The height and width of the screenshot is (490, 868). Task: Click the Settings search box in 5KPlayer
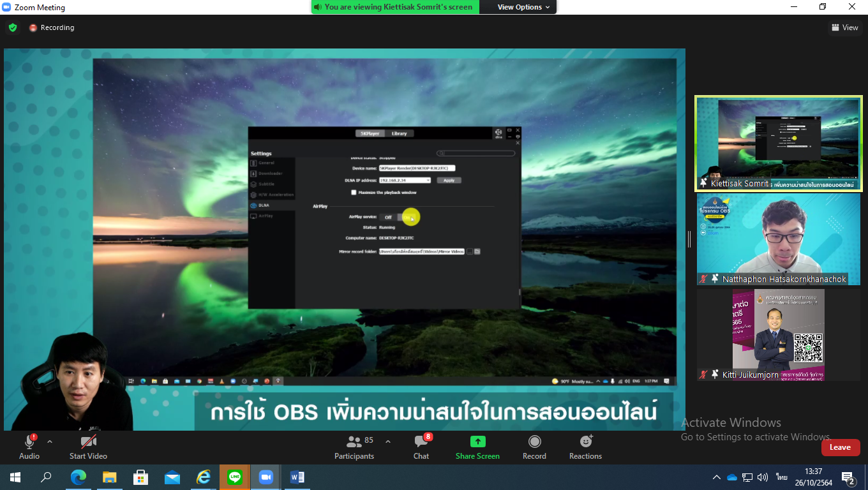tap(476, 153)
